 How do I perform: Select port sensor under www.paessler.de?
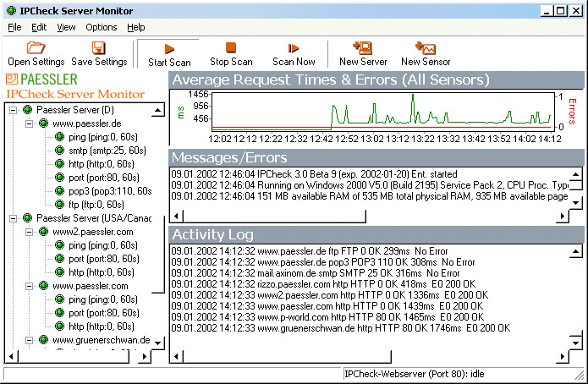[x=104, y=178]
